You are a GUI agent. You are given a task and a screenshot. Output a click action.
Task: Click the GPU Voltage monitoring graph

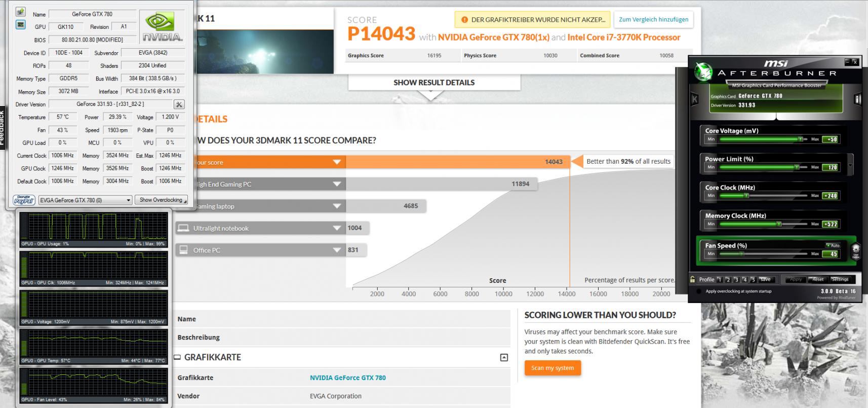(x=94, y=308)
